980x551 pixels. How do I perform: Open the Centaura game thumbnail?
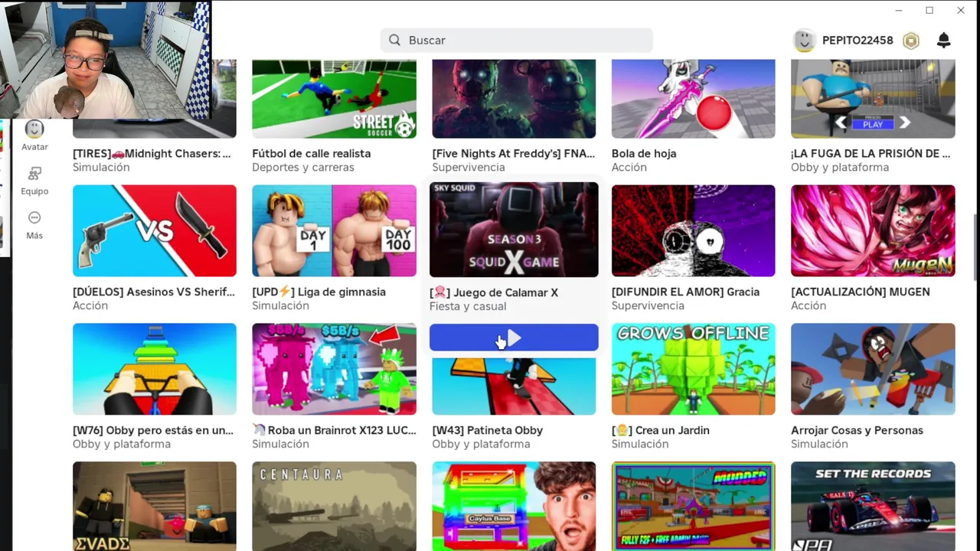[335, 506]
